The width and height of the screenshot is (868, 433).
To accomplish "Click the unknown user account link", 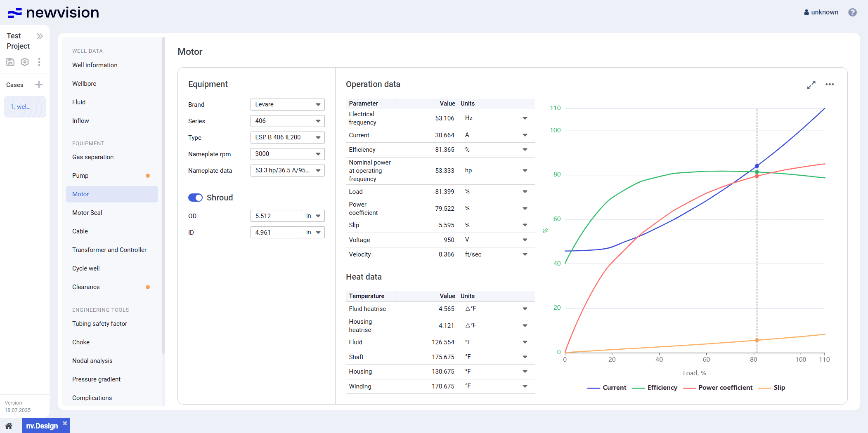I will (x=821, y=12).
